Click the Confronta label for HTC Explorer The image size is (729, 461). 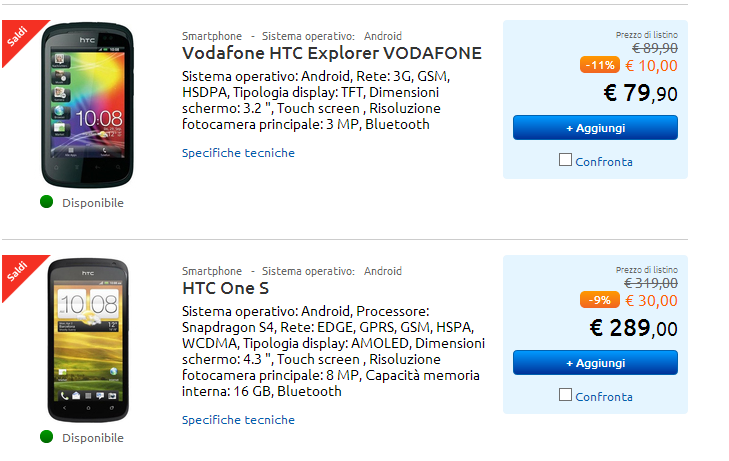click(x=604, y=162)
